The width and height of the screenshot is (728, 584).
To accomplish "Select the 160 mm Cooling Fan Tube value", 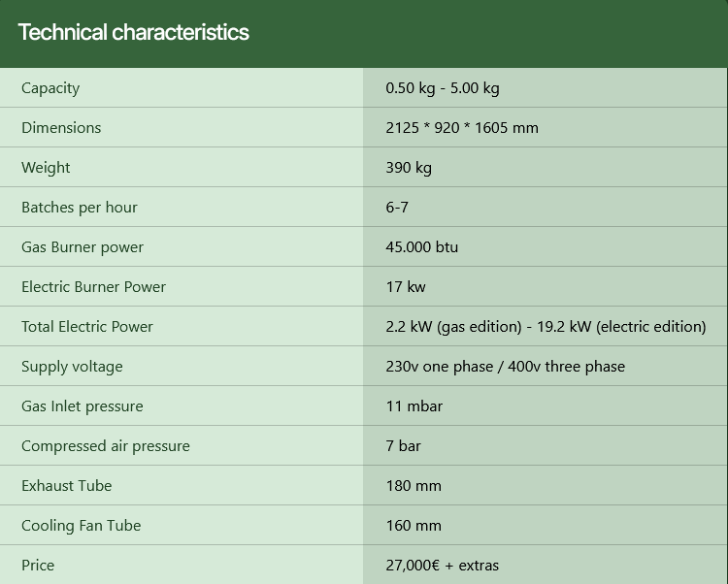I will click(x=414, y=526).
